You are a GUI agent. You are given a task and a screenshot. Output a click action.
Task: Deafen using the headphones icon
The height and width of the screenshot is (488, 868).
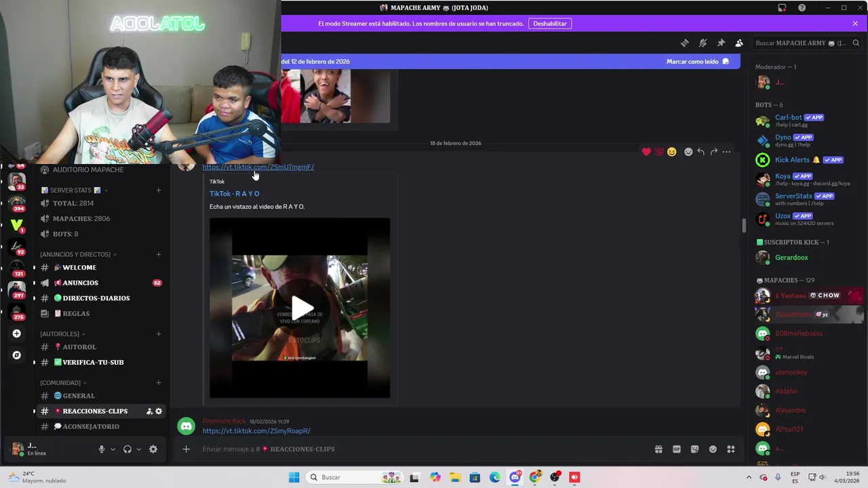(x=127, y=449)
